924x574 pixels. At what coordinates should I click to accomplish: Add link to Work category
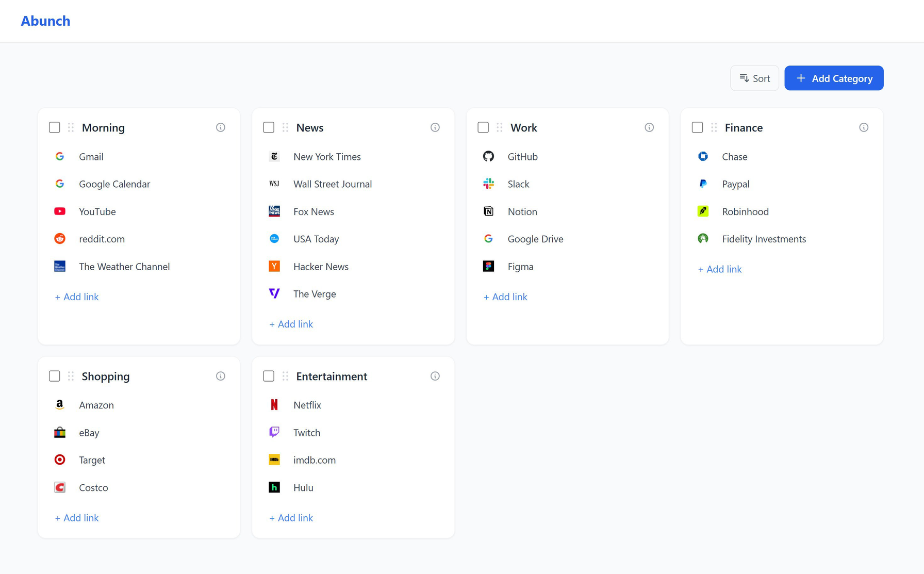tap(505, 297)
